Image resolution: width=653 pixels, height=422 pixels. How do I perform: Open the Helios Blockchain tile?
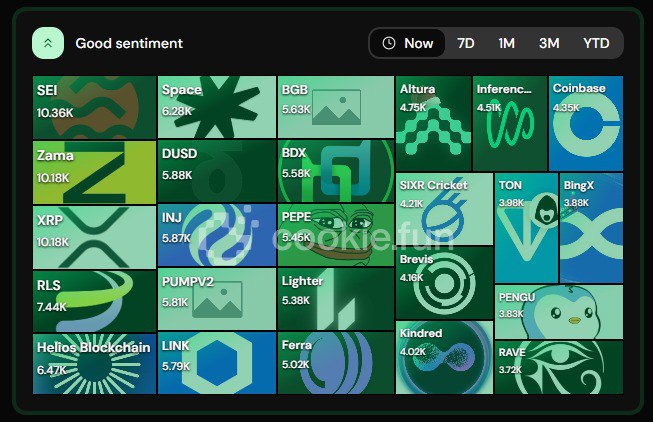(95, 364)
